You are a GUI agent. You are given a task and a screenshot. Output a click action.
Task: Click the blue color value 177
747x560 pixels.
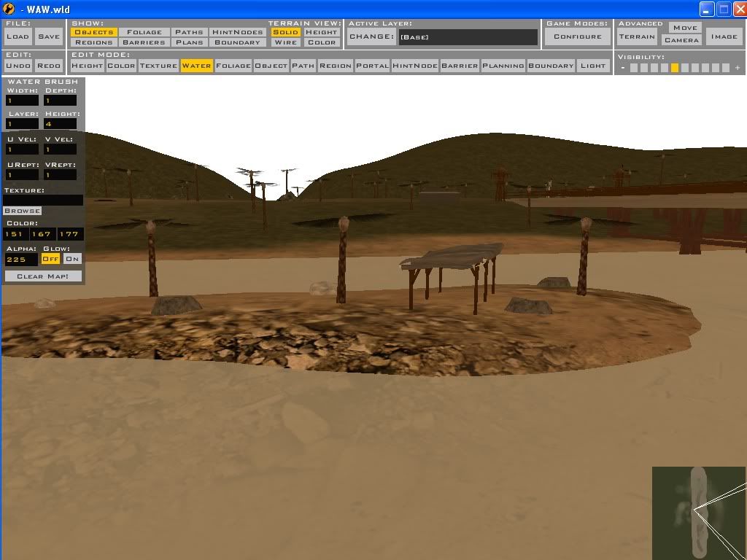(70, 234)
